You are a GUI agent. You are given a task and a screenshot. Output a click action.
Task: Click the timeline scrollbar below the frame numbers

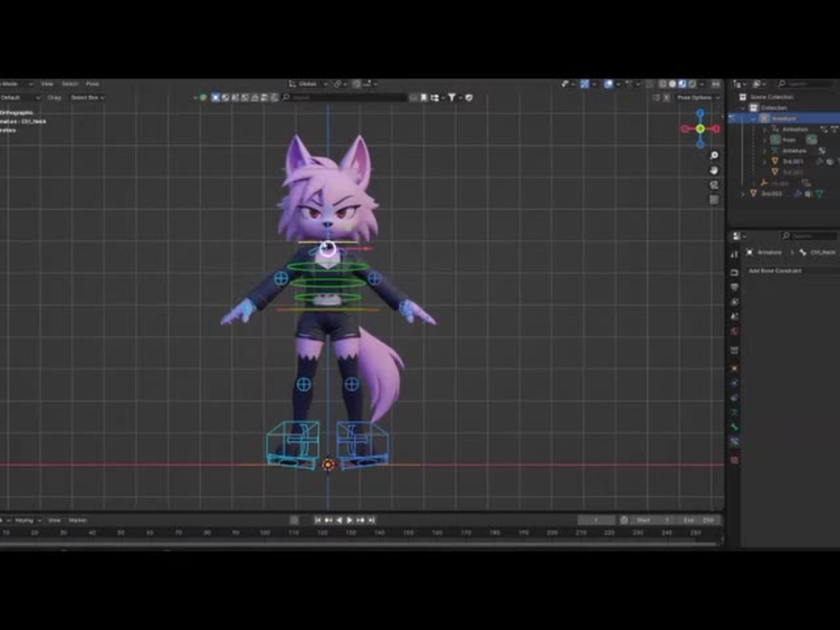(x=359, y=543)
